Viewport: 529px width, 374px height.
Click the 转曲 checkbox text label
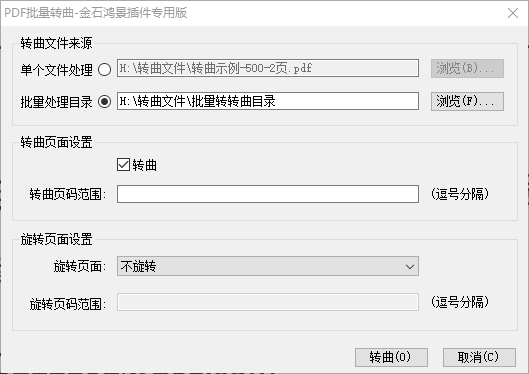coord(145,165)
